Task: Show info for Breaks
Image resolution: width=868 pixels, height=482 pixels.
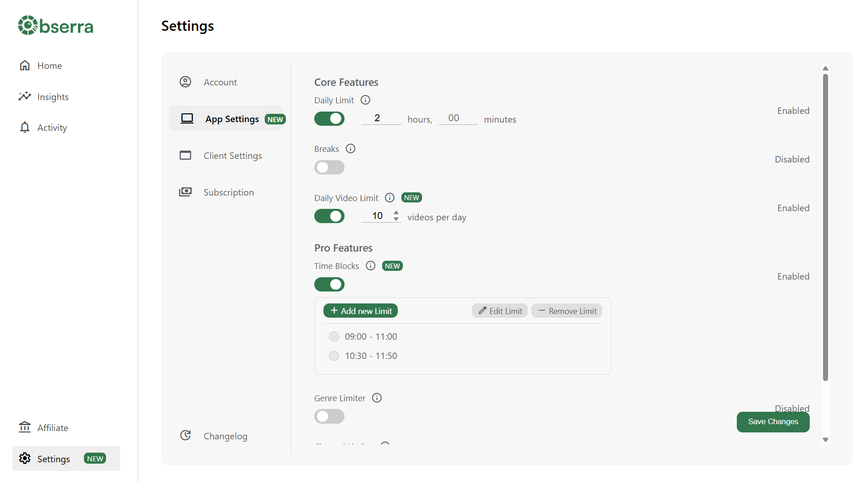Action: point(351,149)
